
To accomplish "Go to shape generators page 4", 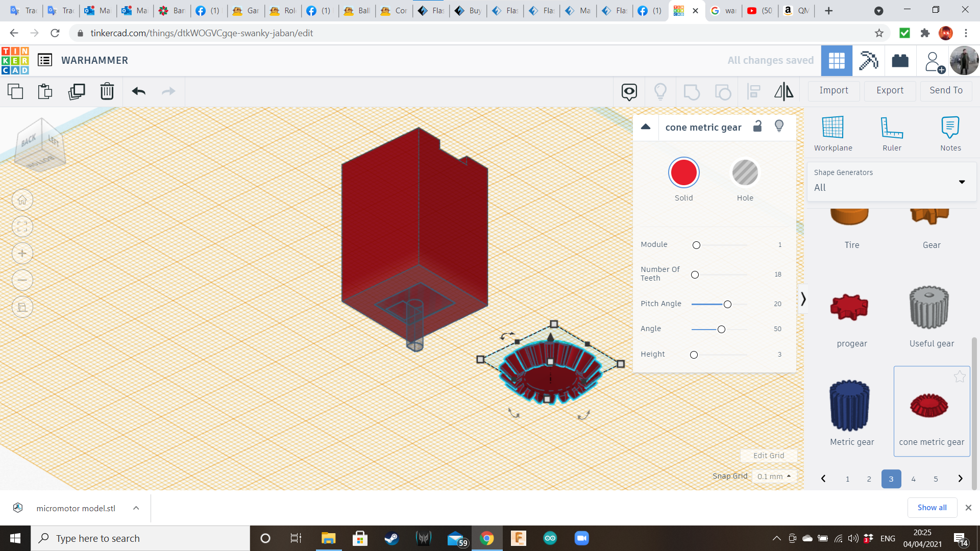I will coord(913,479).
